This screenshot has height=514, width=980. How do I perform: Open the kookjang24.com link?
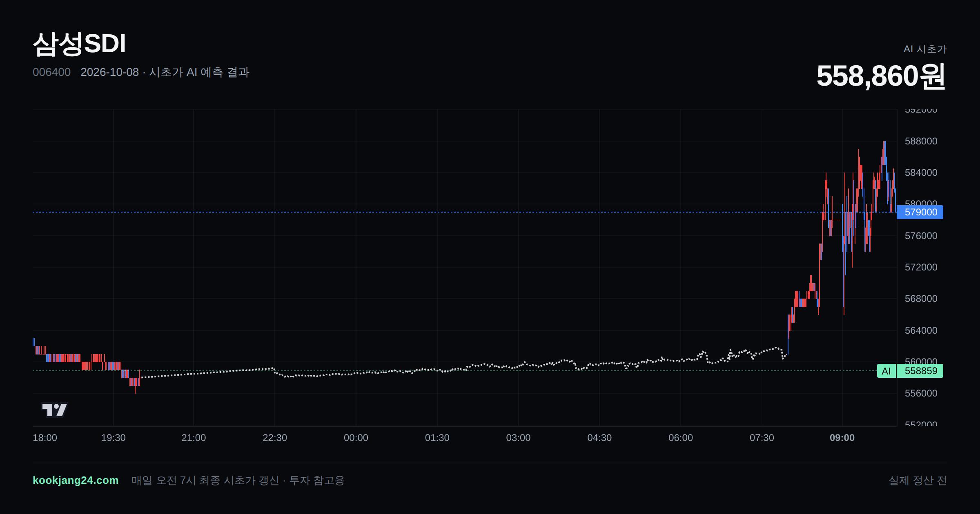[76, 480]
